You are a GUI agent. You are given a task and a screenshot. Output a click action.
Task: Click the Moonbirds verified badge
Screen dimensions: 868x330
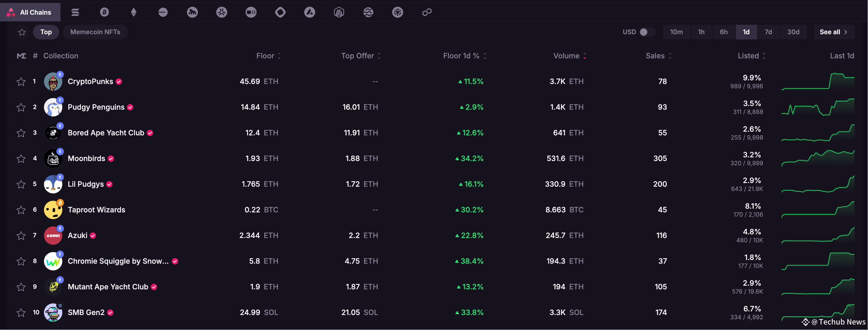pos(111,159)
